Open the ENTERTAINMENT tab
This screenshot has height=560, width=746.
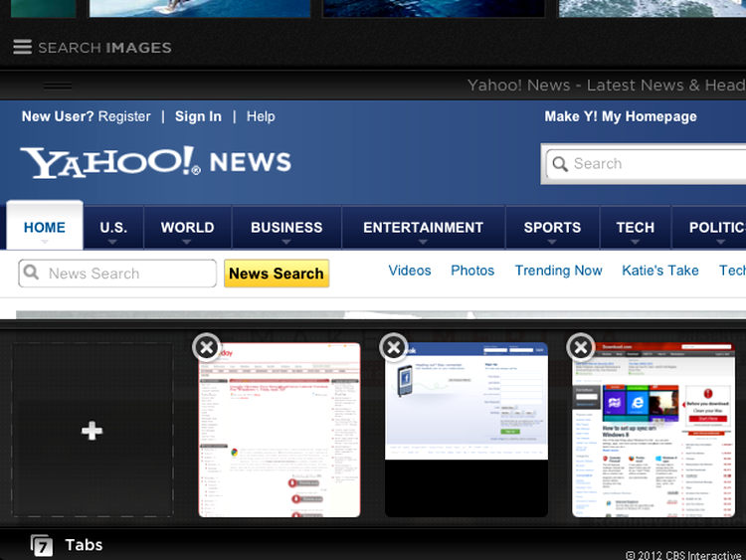(423, 228)
